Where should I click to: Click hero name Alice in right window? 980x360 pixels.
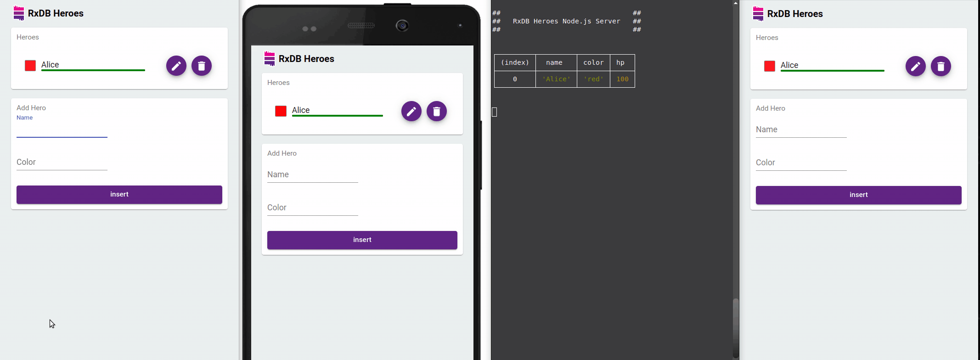click(789, 65)
